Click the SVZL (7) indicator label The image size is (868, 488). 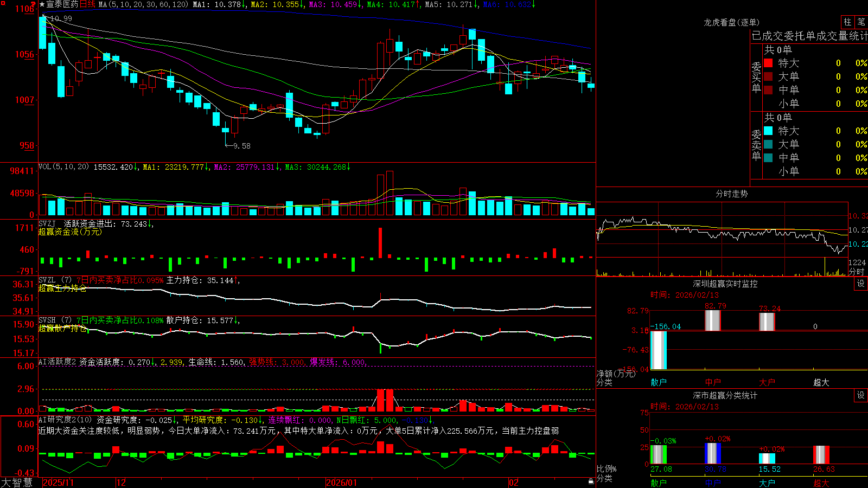pos(55,280)
